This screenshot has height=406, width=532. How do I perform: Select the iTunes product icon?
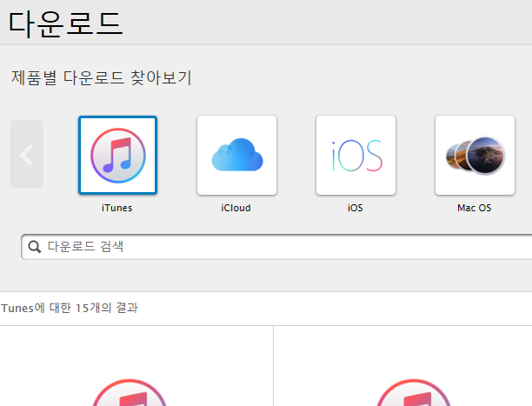click(117, 155)
